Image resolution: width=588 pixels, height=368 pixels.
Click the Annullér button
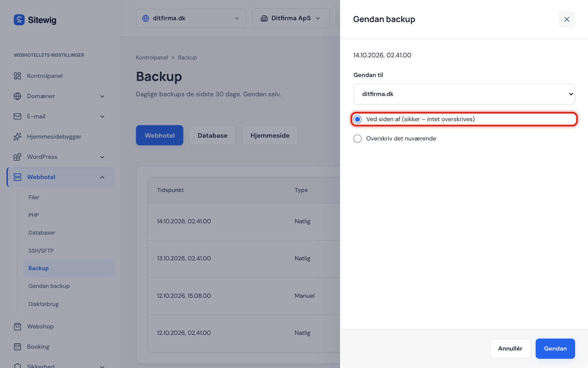pyautogui.click(x=510, y=348)
